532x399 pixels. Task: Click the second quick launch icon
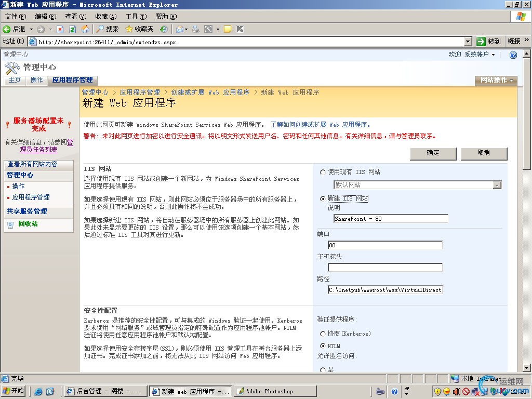pos(50,392)
